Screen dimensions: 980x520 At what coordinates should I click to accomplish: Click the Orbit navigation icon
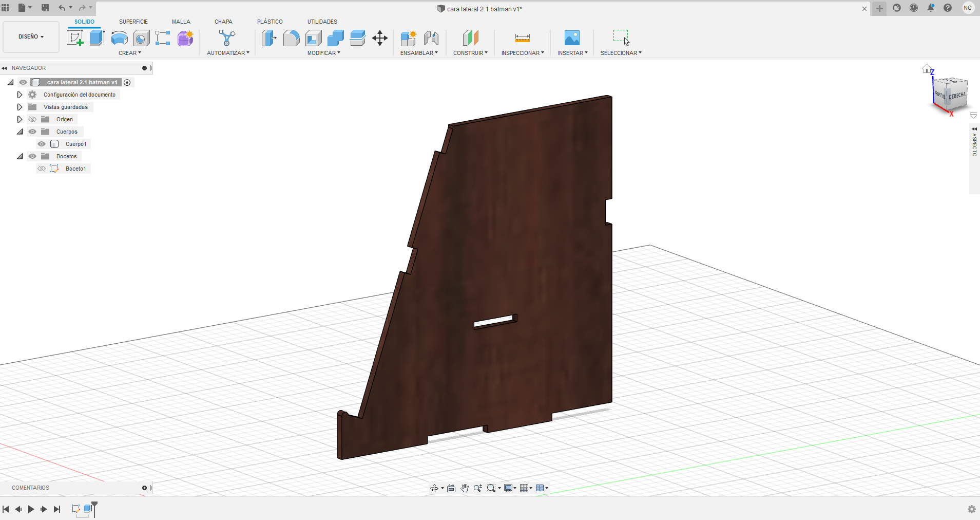pyautogui.click(x=434, y=488)
